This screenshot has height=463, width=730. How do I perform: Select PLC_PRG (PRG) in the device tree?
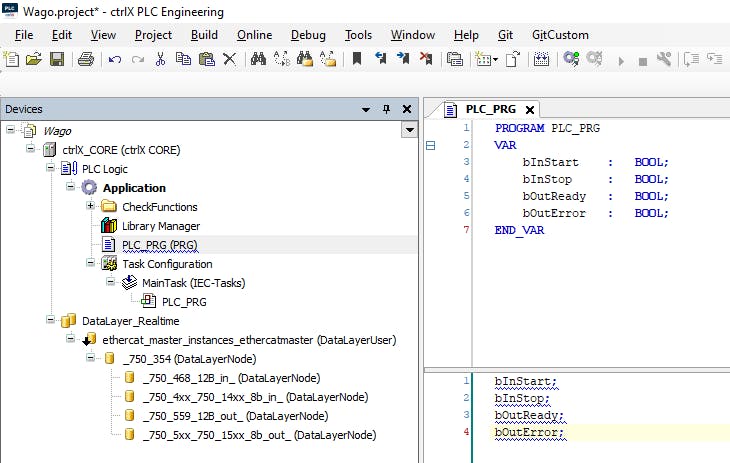(x=160, y=245)
